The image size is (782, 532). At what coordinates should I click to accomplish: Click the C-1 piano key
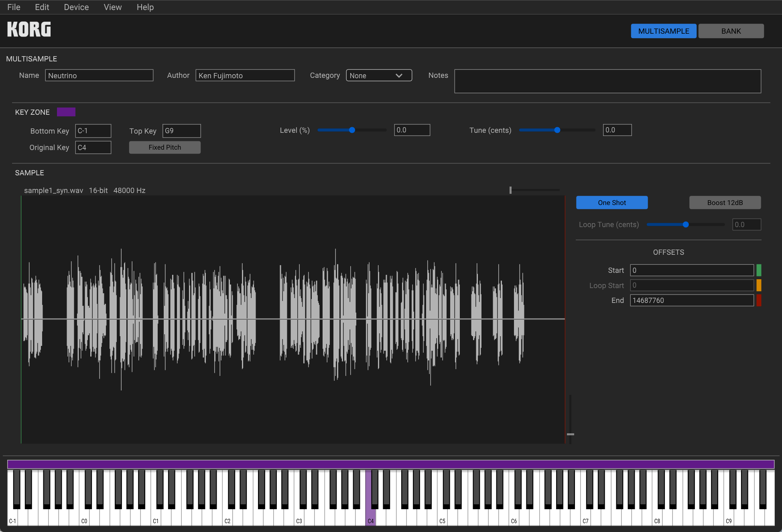12,518
